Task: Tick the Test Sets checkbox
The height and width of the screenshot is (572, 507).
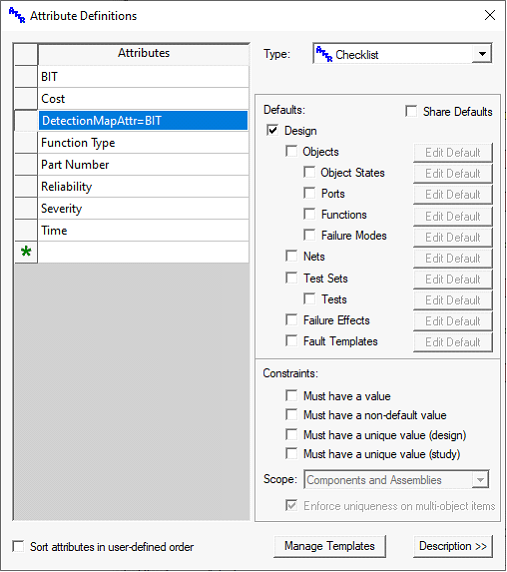Action: click(x=291, y=278)
